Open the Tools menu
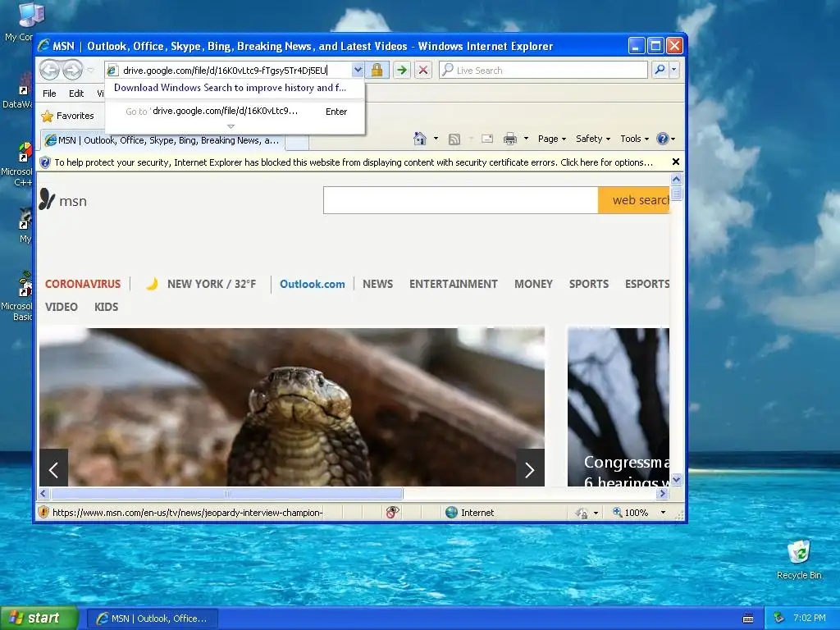This screenshot has height=630, width=840. [634, 139]
